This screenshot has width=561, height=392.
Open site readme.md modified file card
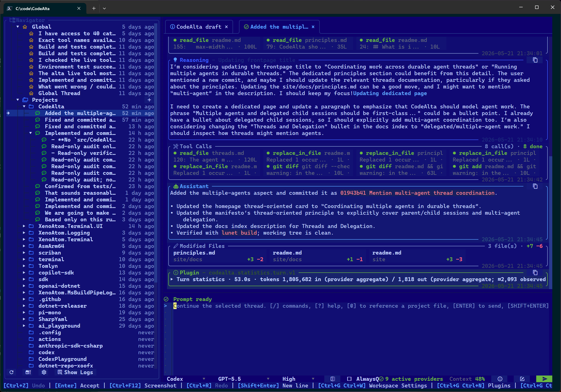click(417, 256)
